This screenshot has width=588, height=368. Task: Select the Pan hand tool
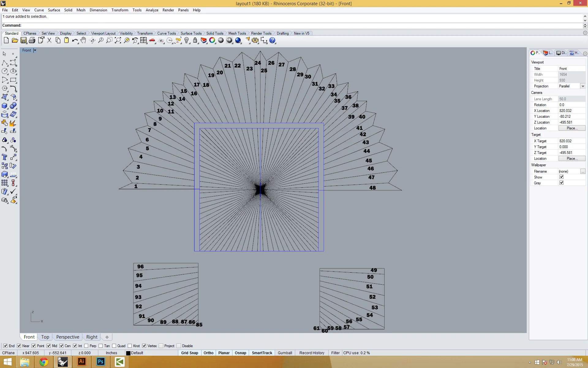pyautogui.click(x=83, y=40)
